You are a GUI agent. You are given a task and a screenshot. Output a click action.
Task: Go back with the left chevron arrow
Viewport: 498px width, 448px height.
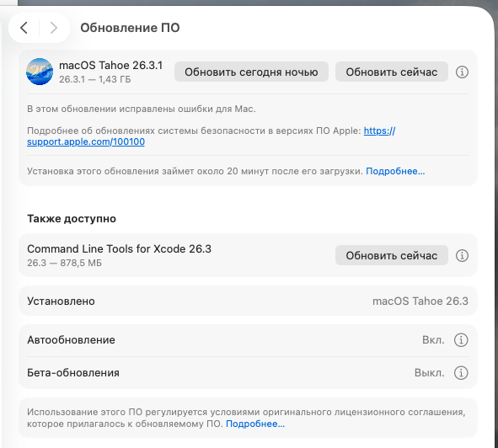coord(24,28)
